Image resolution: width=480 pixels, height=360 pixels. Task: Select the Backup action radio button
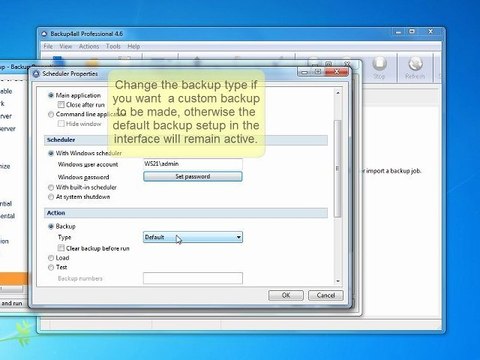[x=51, y=226]
